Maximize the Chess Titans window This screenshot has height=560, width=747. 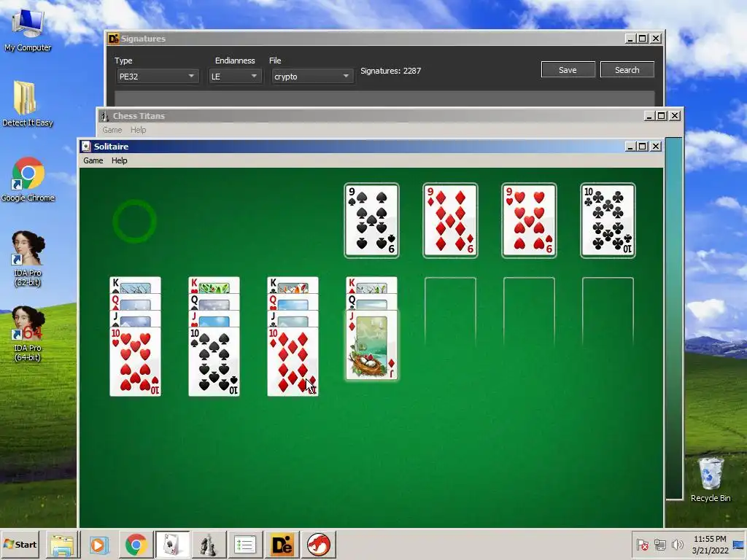tap(661, 116)
